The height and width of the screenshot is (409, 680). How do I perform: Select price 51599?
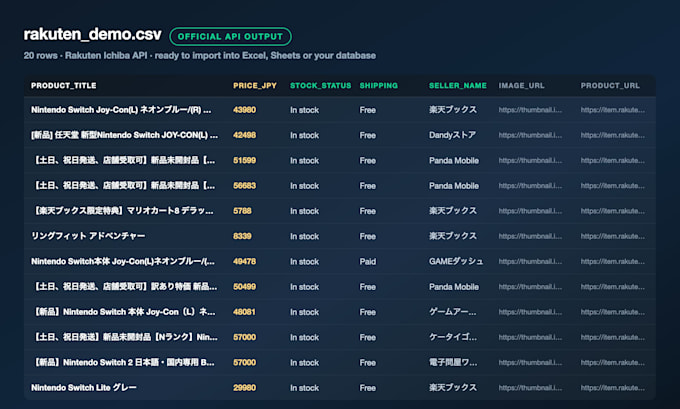[244, 160]
